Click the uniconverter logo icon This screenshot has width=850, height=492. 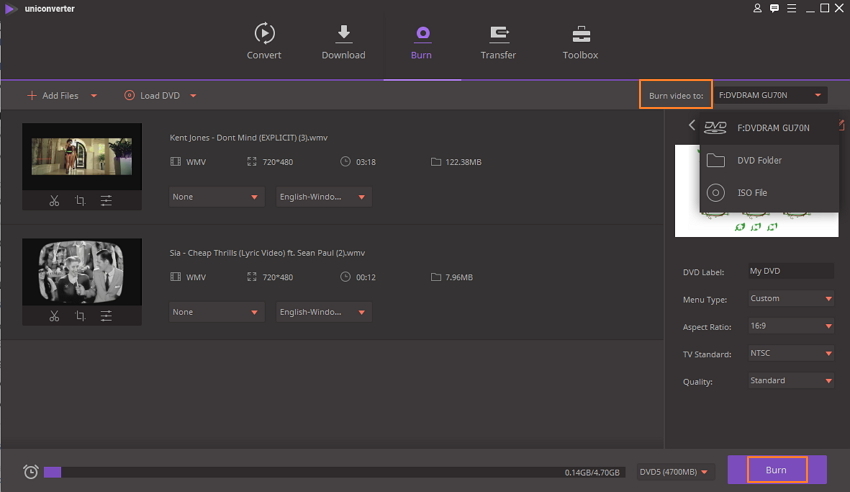(x=11, y=9)
